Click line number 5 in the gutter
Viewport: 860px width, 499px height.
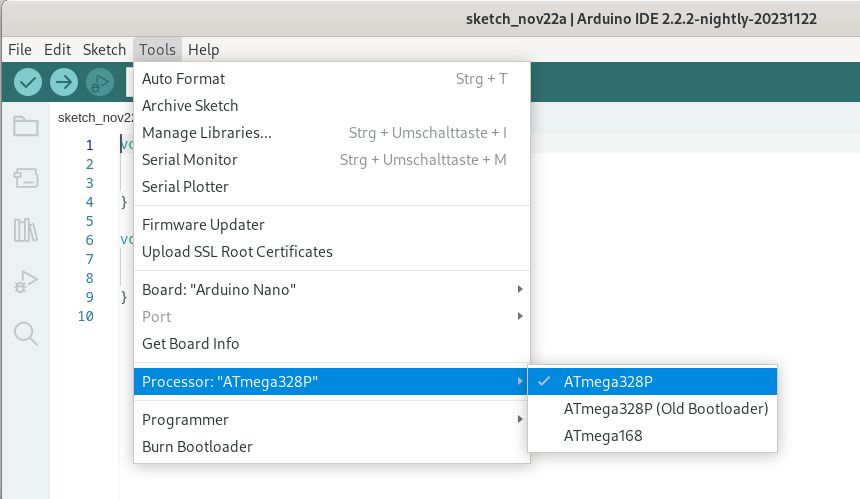pyautogui.click(x=89, y=221)
